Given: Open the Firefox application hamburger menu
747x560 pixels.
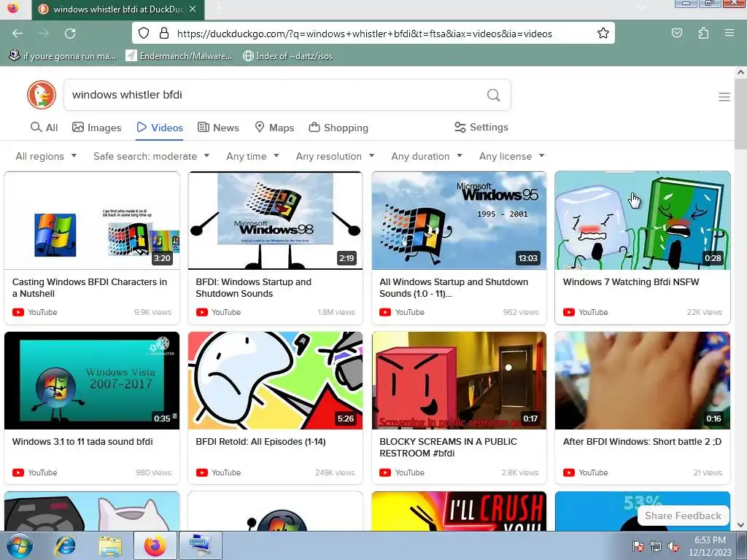Looking at the screenshot, I should pos(729,33).
